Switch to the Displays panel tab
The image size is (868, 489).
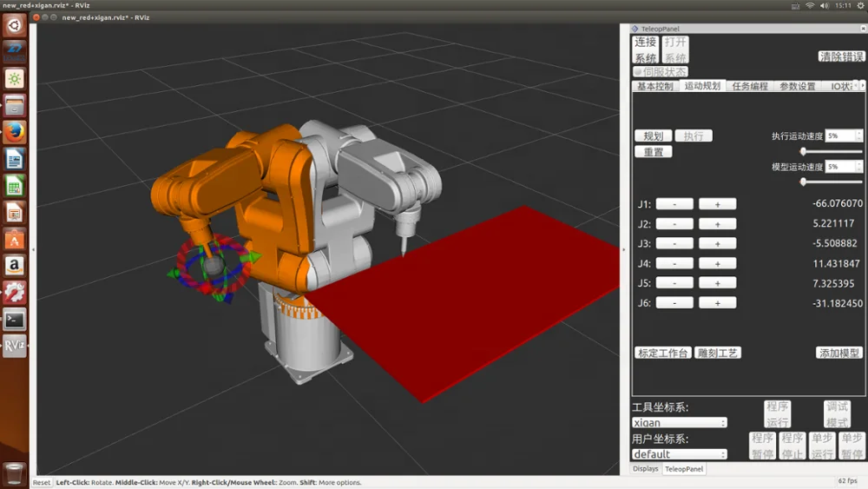coord(645,469)
